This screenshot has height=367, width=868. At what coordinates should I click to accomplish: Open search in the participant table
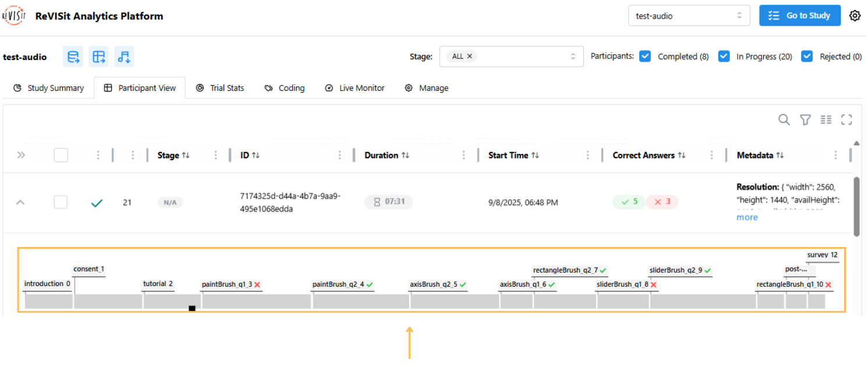pos(784,119)
